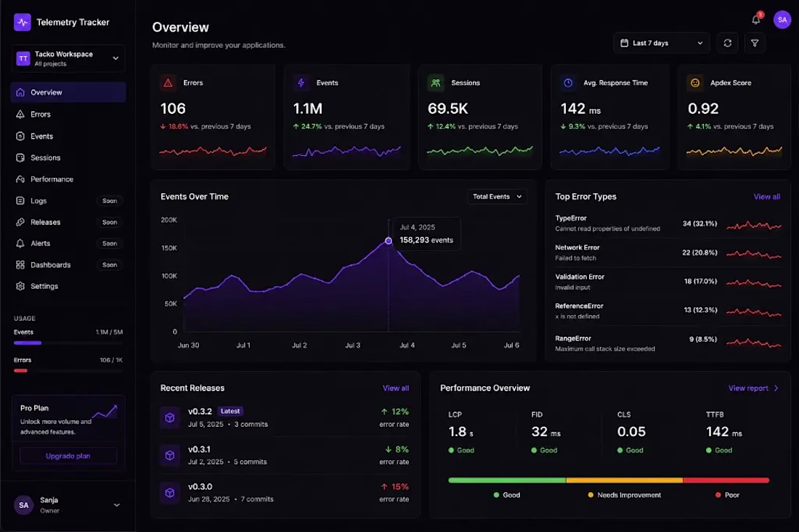Click the TT workspace badge icon

pos(23,59)
